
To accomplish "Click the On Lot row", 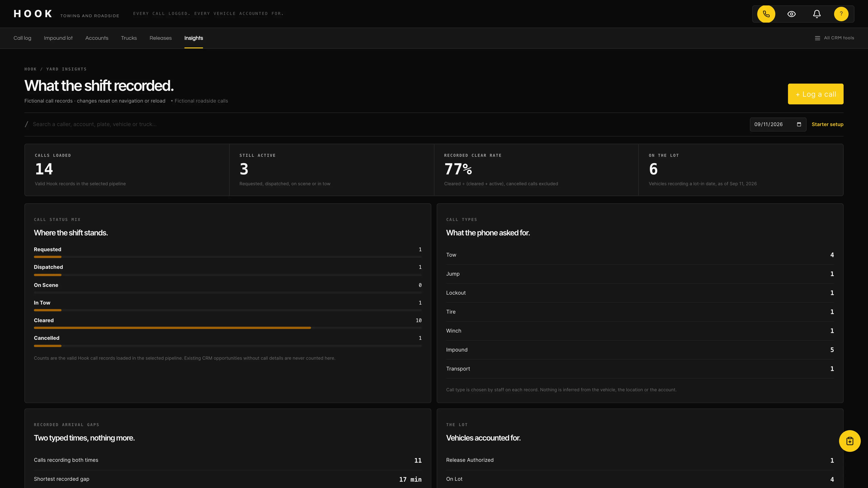I will (x=640, y=479).
